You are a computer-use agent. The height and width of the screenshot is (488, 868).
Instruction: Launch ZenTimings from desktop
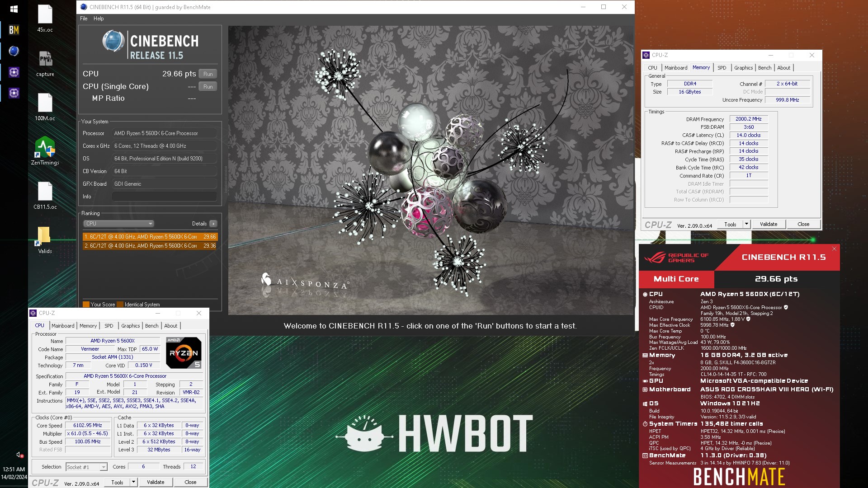coord(45,151)
